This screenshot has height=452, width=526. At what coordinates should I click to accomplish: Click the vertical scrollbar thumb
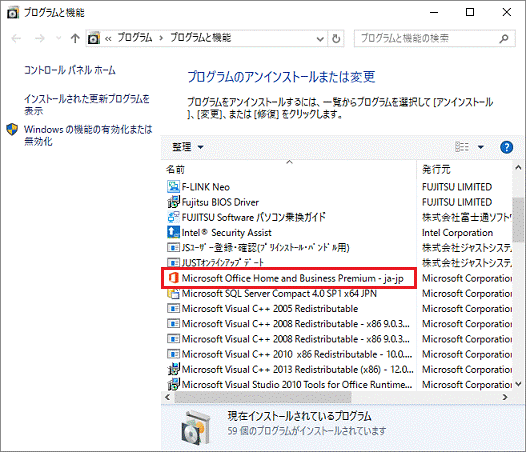coord(519,219)
